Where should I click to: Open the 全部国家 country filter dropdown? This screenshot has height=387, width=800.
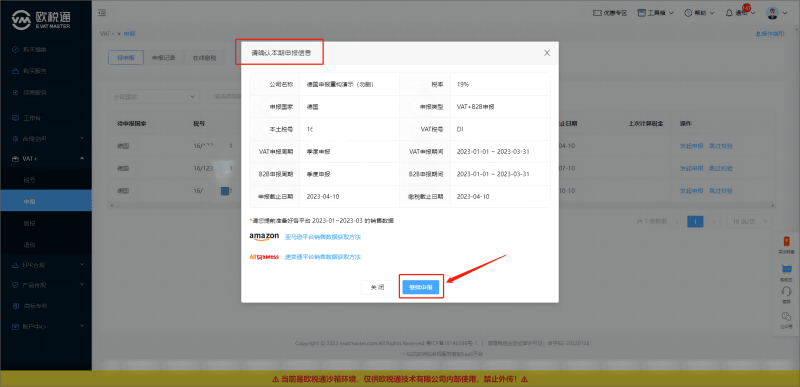154,96
